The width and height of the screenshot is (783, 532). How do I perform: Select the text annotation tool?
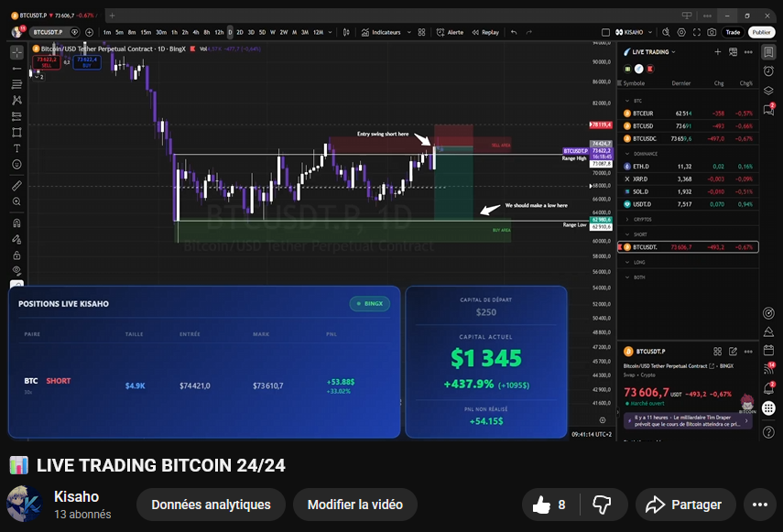pos(17,148)
